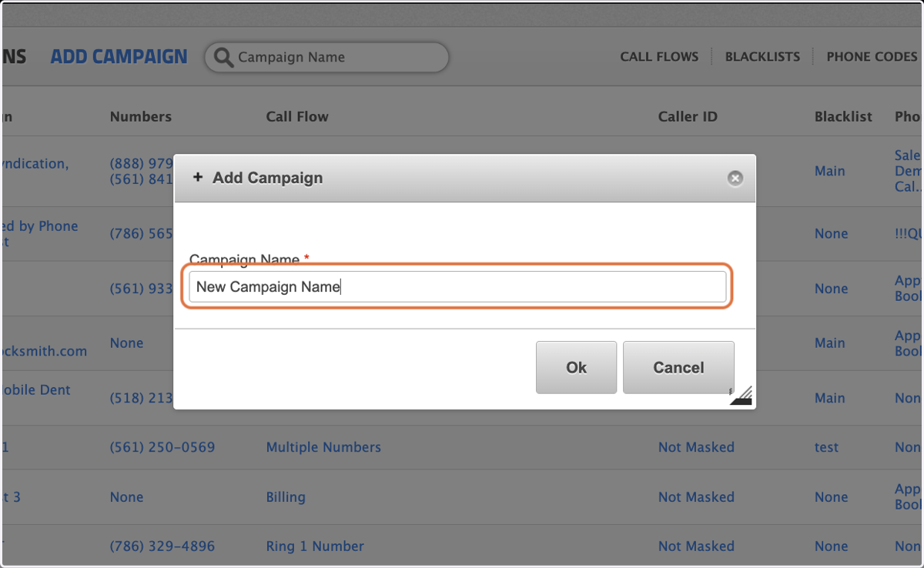This screenshot has width=924, height=568.
Task: Click None blacklist in Ring 1 Number row
Action: coord(831,546)
